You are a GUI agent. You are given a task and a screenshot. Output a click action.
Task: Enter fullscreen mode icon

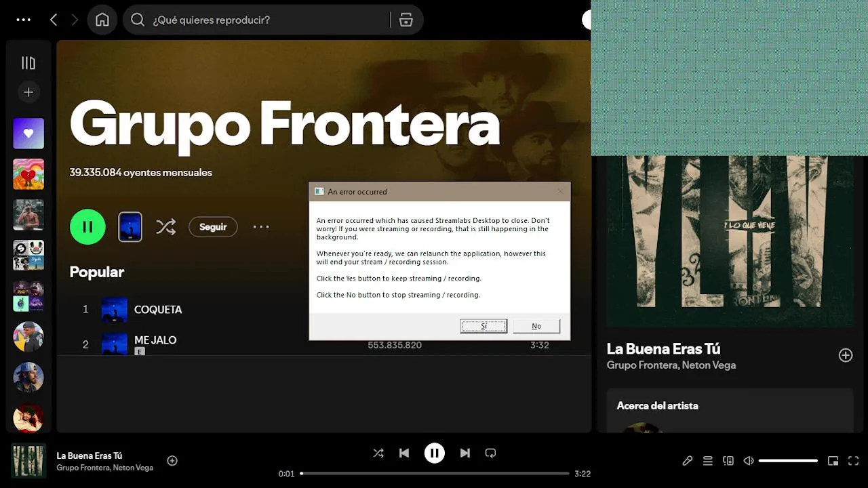point(854,461)
